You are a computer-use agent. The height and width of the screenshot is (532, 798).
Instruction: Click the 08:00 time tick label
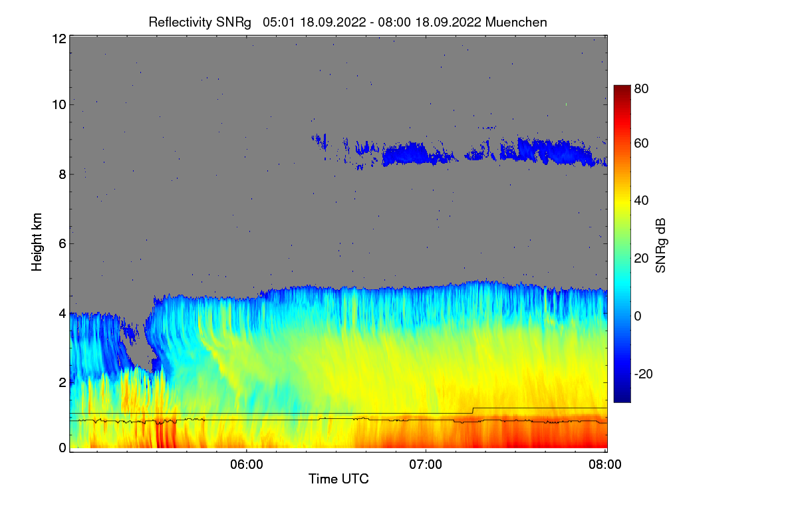tap(605, 465)
